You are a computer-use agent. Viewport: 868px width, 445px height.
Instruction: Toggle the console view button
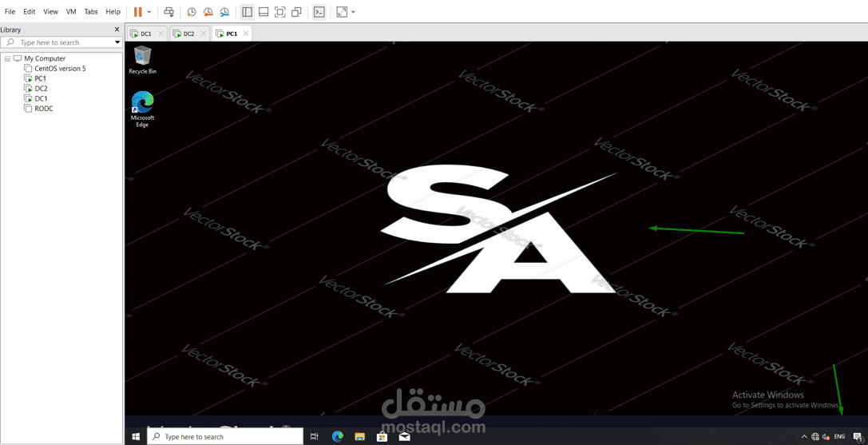[319, 12]
